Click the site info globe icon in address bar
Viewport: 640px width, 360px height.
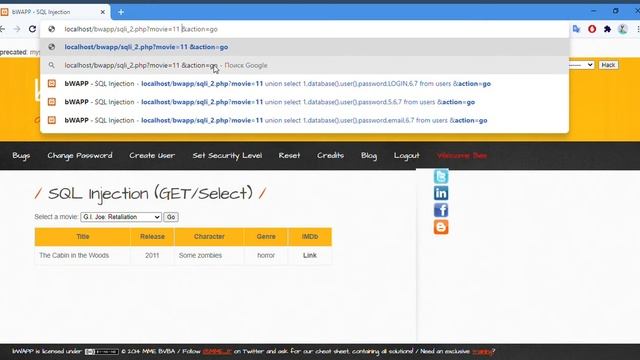click(x=51, y=29)
